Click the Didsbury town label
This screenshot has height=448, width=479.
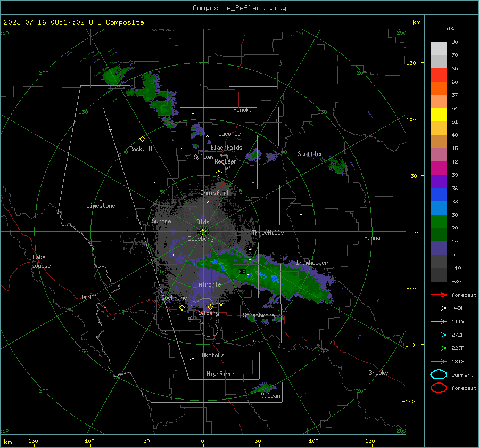(201, 239)
